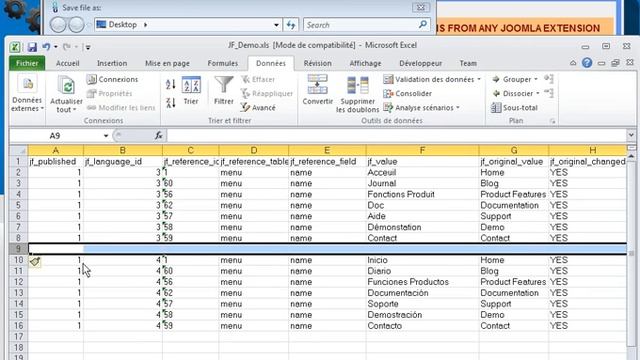Click cell containing 'Démonstation'
The image size is (640, 360).
tap(422, 227)
